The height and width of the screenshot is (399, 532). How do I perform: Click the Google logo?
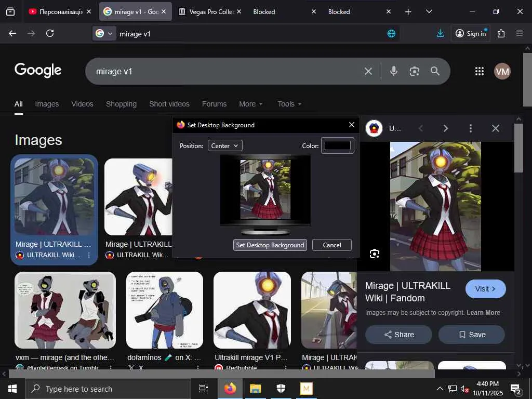[x=38, y=70]
